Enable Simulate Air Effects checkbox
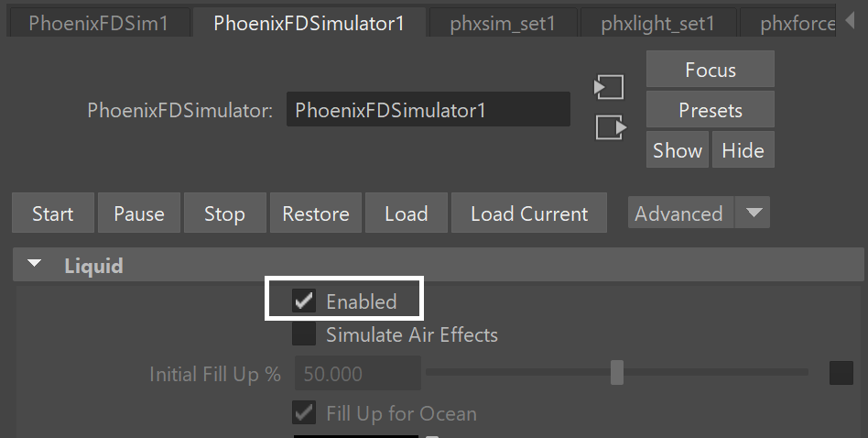868x438 pixels. coord(304,334)
